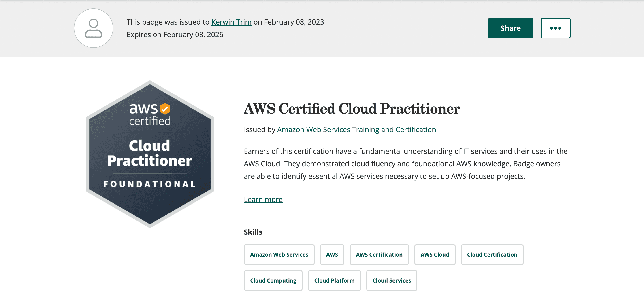Click the orange checkmark on AWS badge
Screen dimensions: 644x291
coord(165,109)
